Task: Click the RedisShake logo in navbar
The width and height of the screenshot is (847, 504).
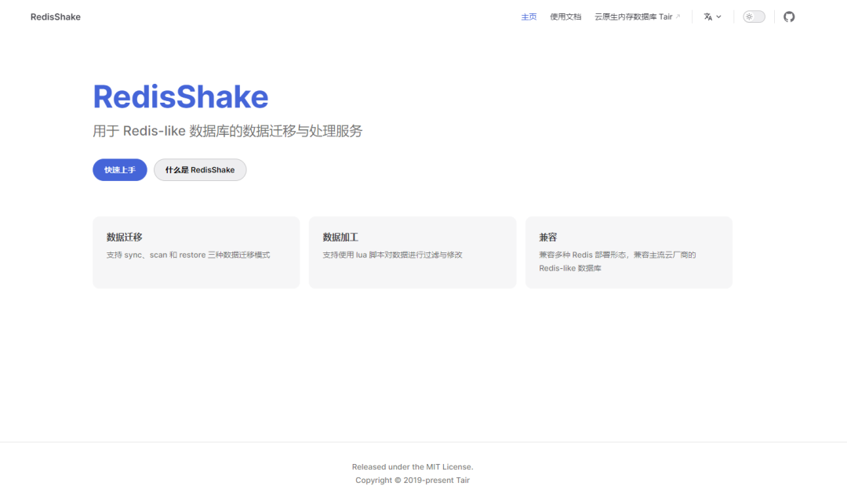Action: pyautogui.click(x=56, y=16)
